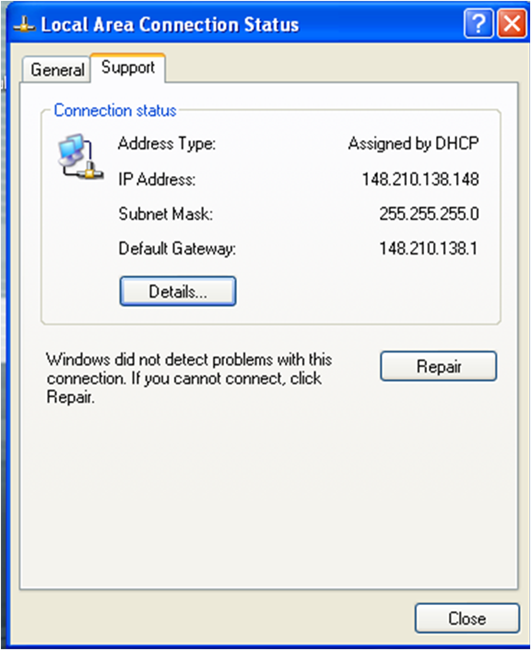The height and width of the screenshot is (650, 531).
Task: Open connection Details dialog
Action: point(178,291)
